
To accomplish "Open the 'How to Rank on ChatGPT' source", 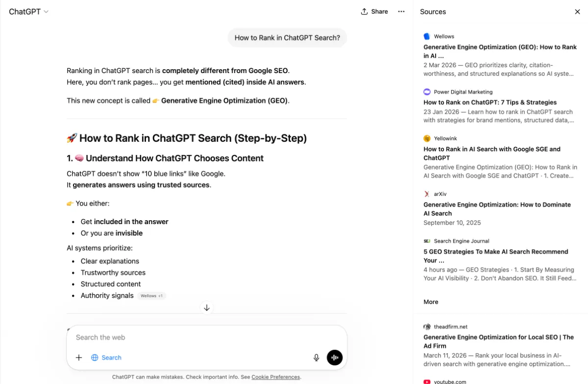I will (490, 102).
